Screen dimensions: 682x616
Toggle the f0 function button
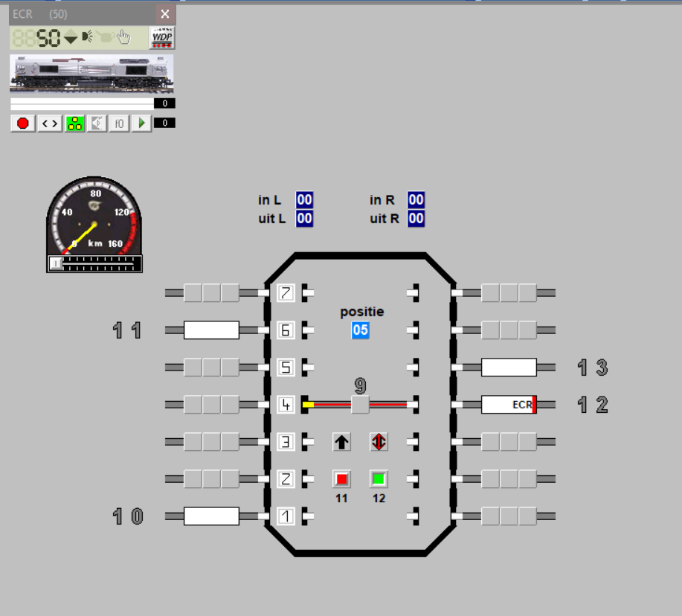point(119,123)
